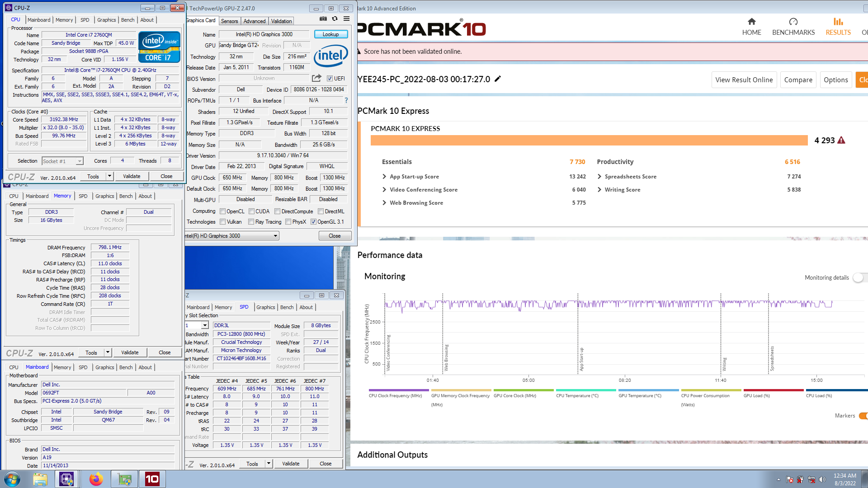The image size is (868, 488).
Task: Expand the Spreadsheets Score row
Action: [x=599, y=177]
